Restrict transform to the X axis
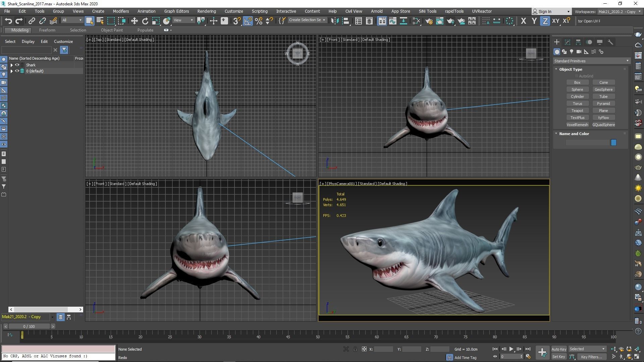 pyautogui.click(x=523, y=21)
